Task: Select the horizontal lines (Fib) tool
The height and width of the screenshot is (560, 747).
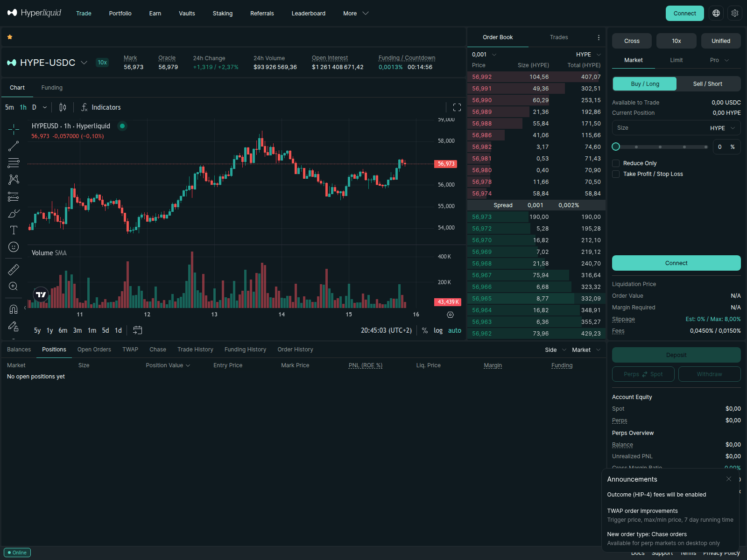Action: [14, 163]
